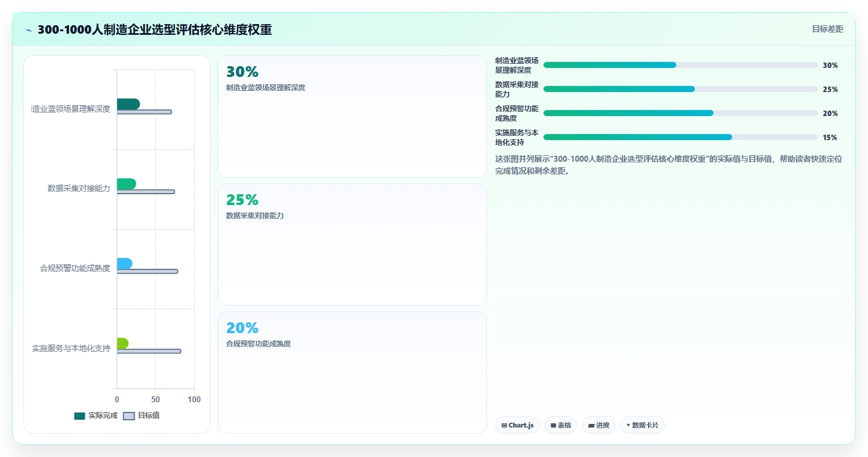This screenshot has height=457, width=868.
Task: Click the progress bar showing 30%
Action: [680, 65]
